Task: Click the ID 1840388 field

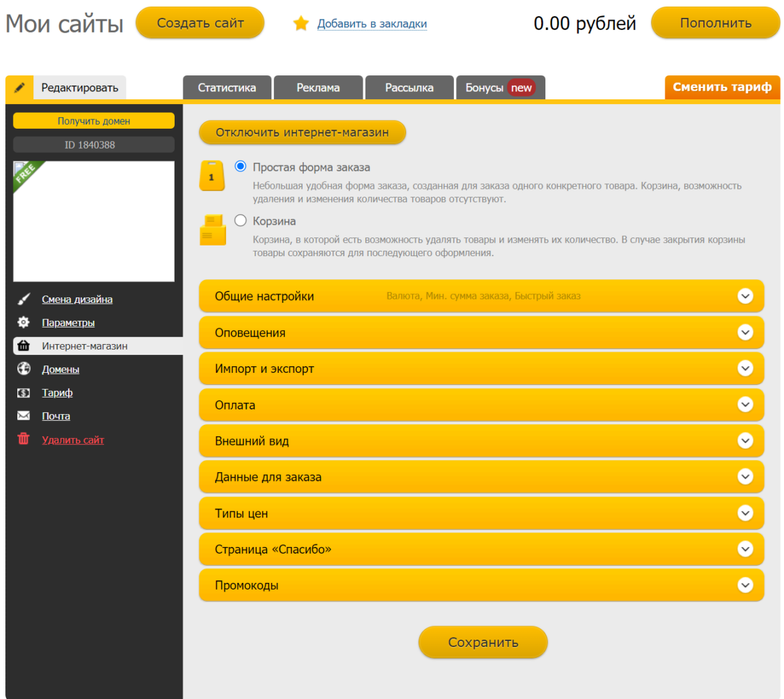Action: click(x=93, y=145)
